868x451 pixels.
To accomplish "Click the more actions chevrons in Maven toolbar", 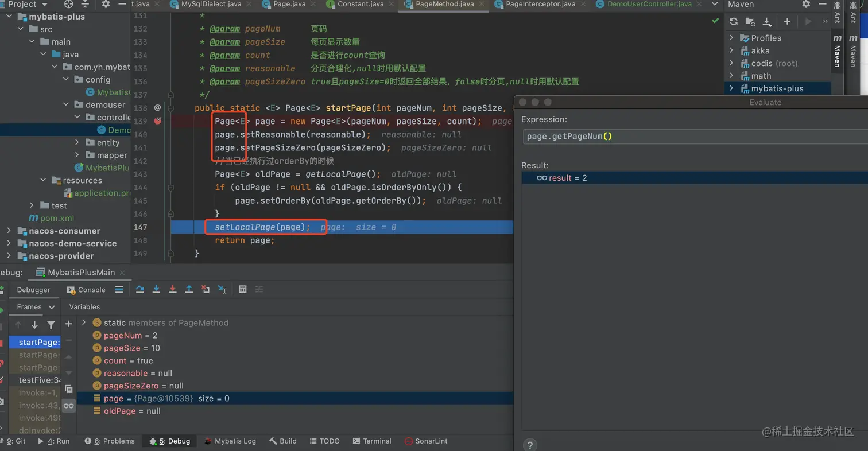I will [825, 21].
